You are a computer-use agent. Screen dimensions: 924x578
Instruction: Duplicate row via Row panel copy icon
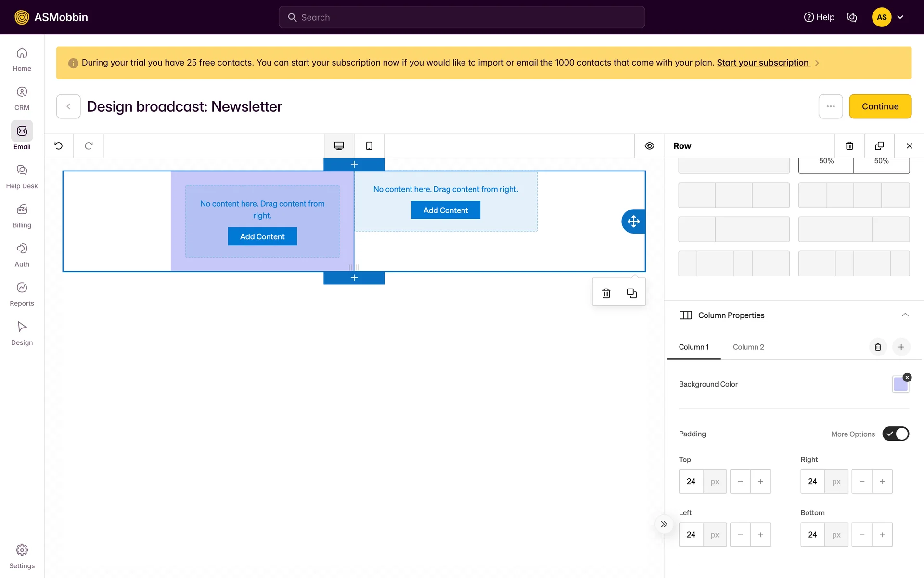879,145
